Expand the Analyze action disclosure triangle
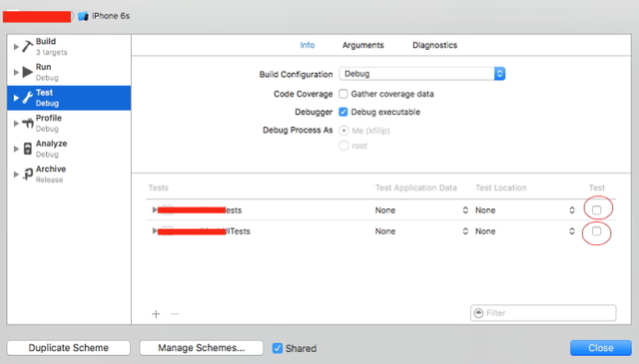 [x=16, y=149]
